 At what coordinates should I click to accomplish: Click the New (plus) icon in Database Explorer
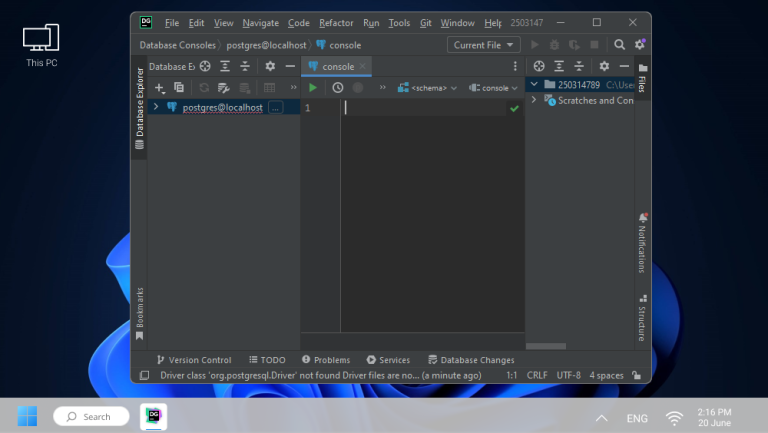click(159, 88)
